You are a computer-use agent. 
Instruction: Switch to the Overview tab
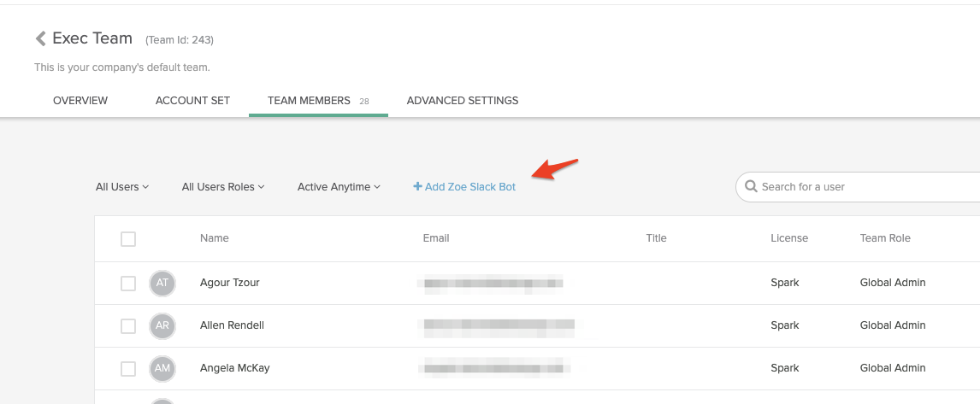pos(80,101)
